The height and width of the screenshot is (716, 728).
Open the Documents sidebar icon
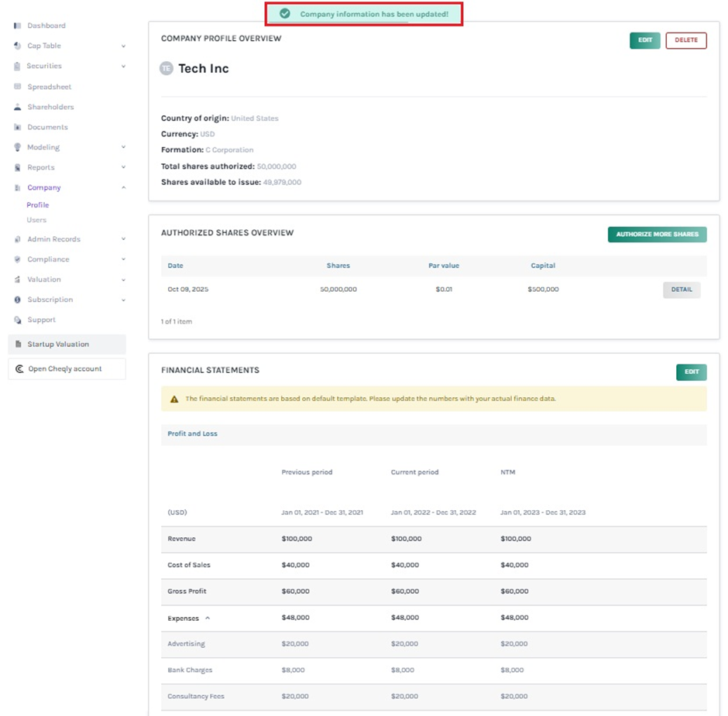click(x=16, y=126)
